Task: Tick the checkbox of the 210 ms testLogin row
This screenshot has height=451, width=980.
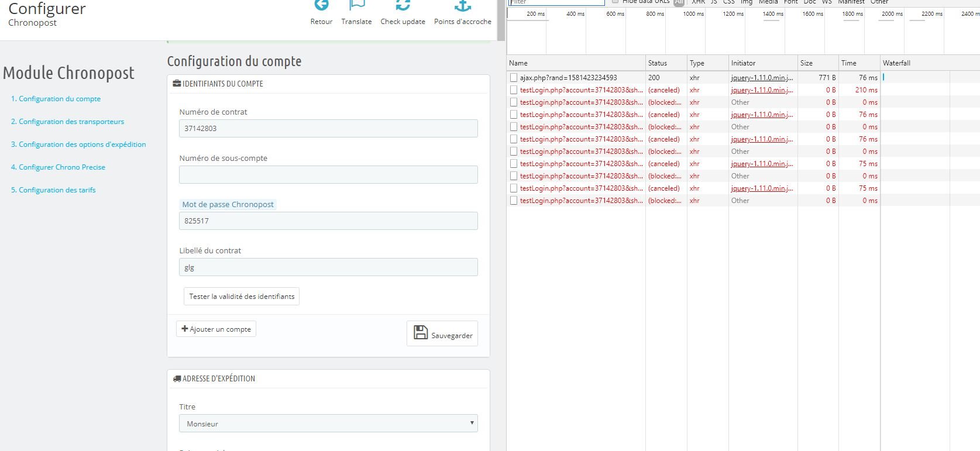Action: (x=513, y=89)
